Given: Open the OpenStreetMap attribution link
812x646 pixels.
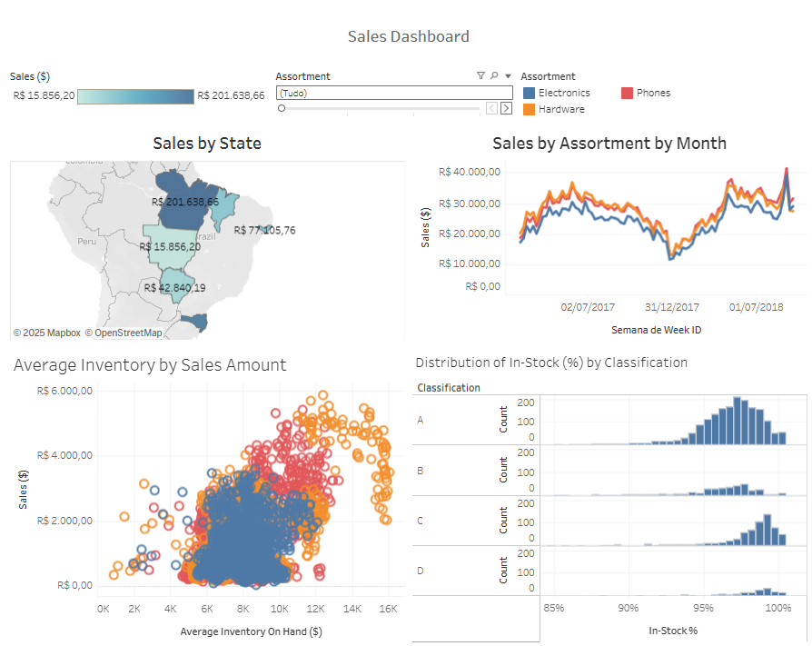Looking at the screenshot, I should [x=124, y=333].
